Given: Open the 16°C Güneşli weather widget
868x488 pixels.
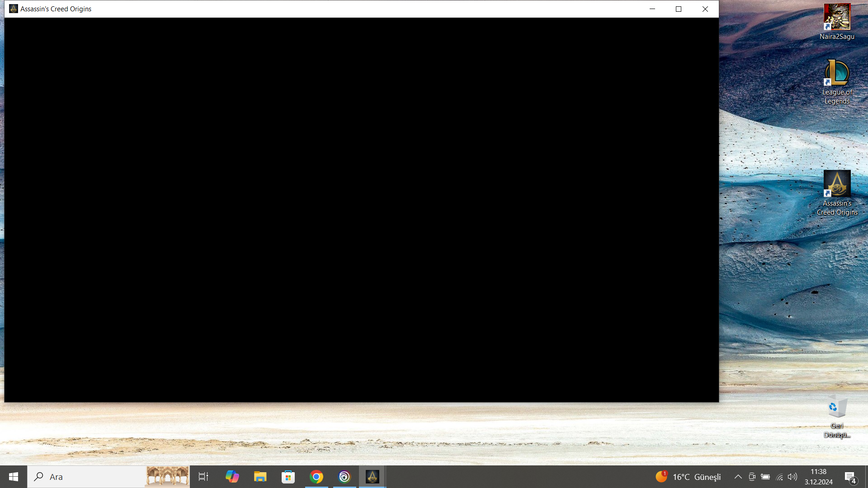Looking at the screenshot, I should tap(688, 477).
